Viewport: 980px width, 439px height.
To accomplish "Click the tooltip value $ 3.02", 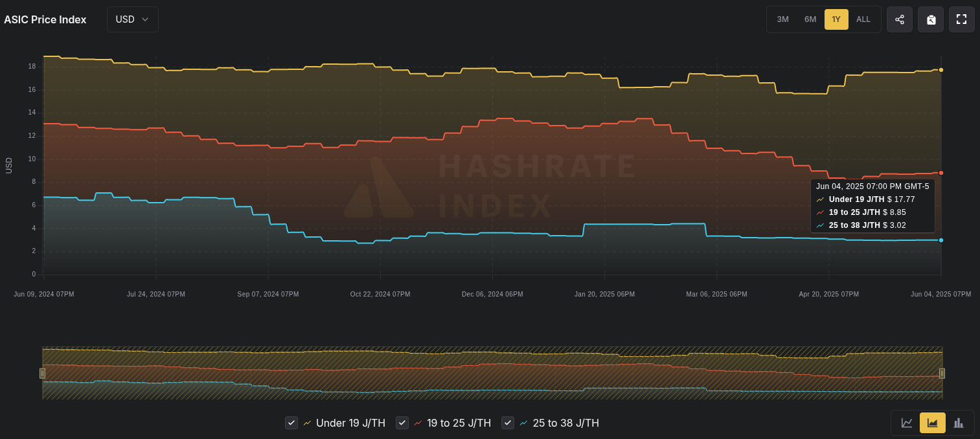I will 895,225.
